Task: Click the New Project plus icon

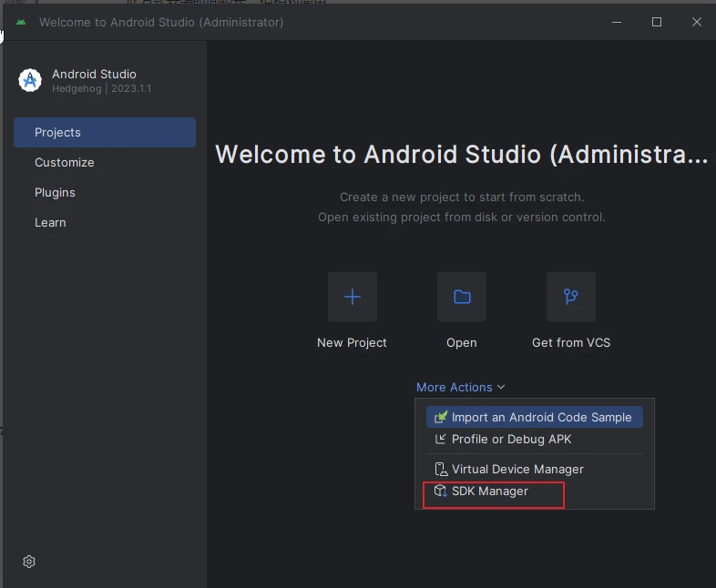Action: (x=352, y=297)
